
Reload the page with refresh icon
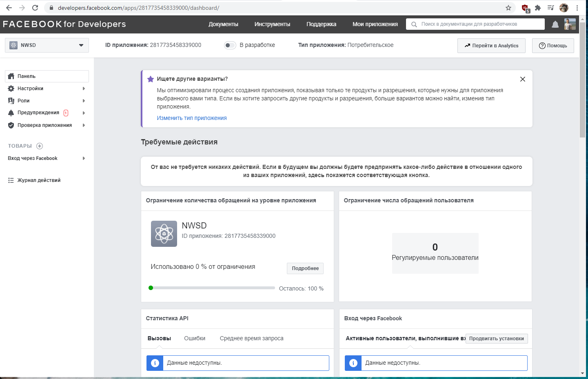35,8
